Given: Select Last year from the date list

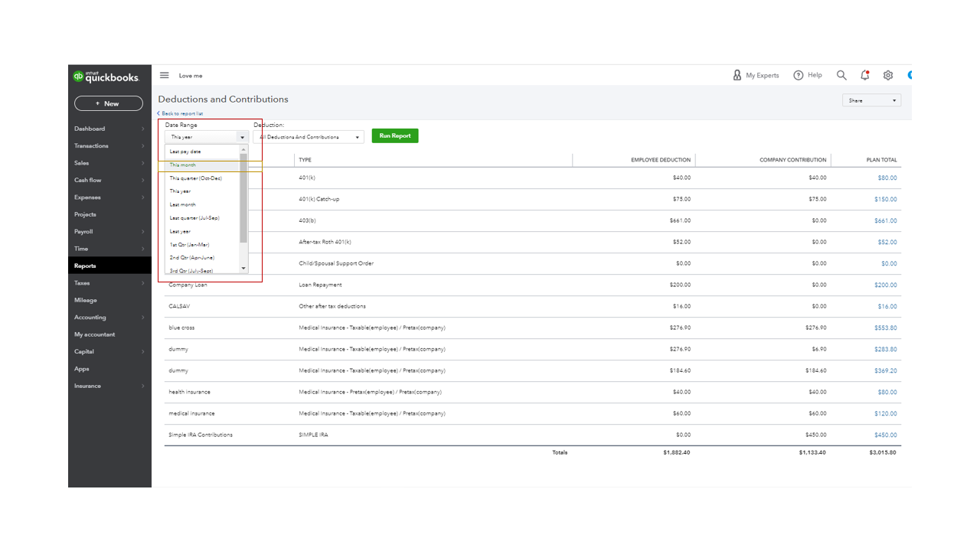Looking at the screenshot, I should [x=179, y=230].
